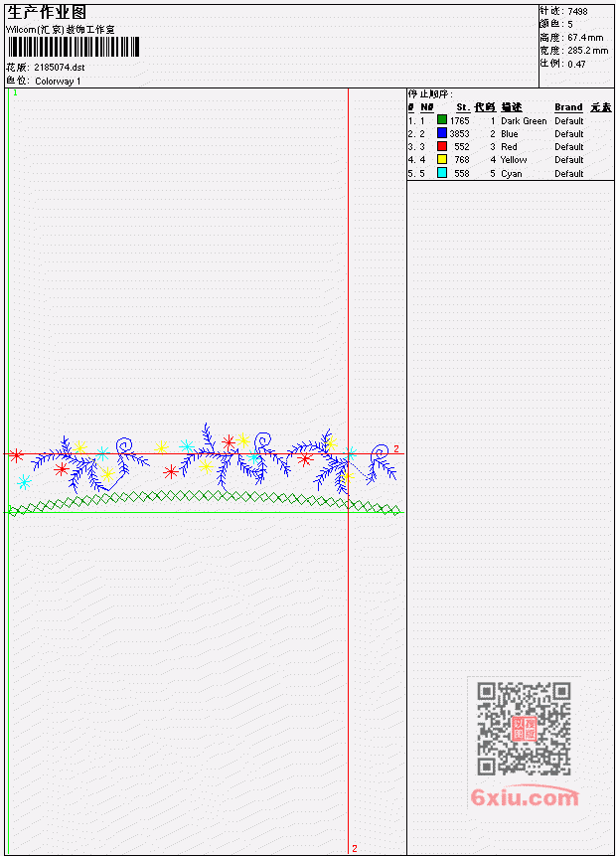Click stitch count 3853 in Blue row
Viewport: 616px width, 856px height.
click(459, 134)
